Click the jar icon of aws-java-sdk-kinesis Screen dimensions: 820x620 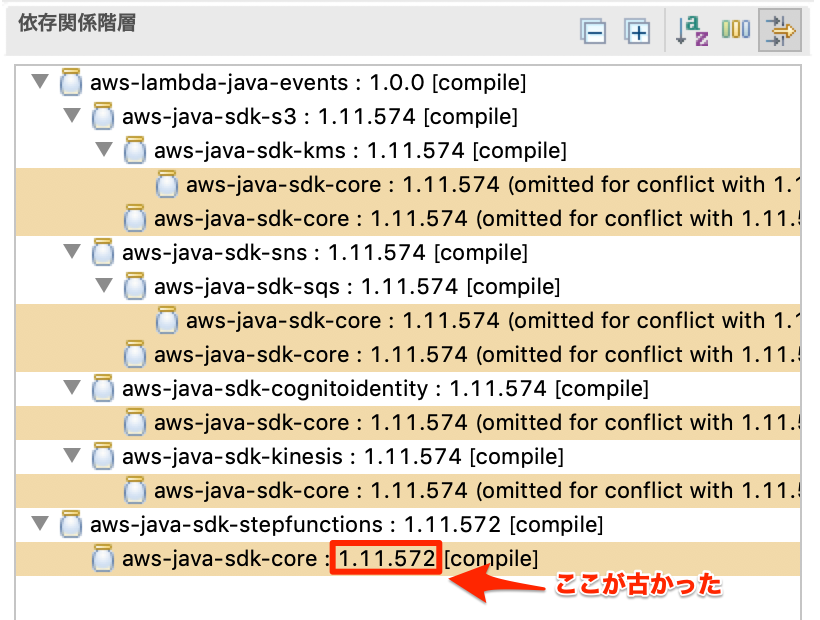[102, 456]
